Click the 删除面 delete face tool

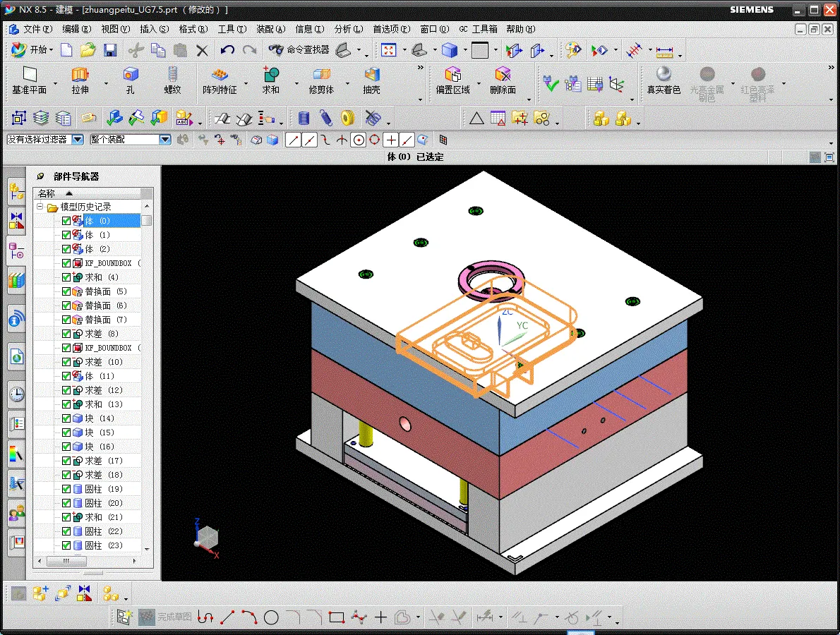click(x=503, y=80)
